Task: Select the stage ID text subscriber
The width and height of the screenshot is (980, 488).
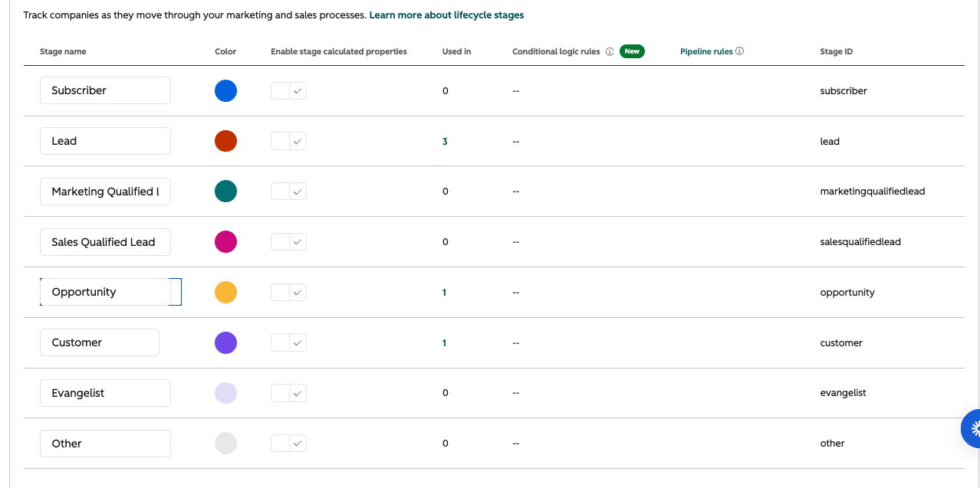Action: coord(844,91)
